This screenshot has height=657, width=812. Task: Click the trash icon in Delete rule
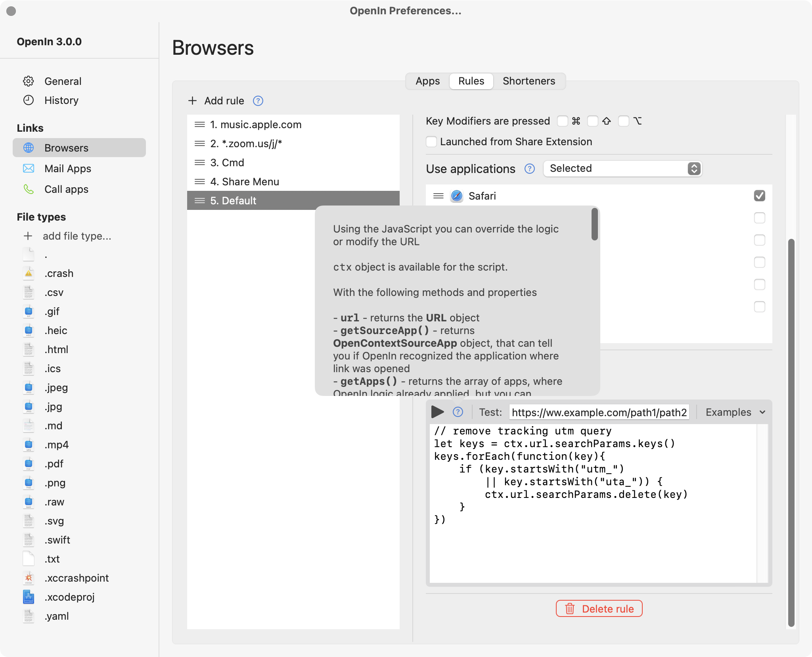coord(570,609)
